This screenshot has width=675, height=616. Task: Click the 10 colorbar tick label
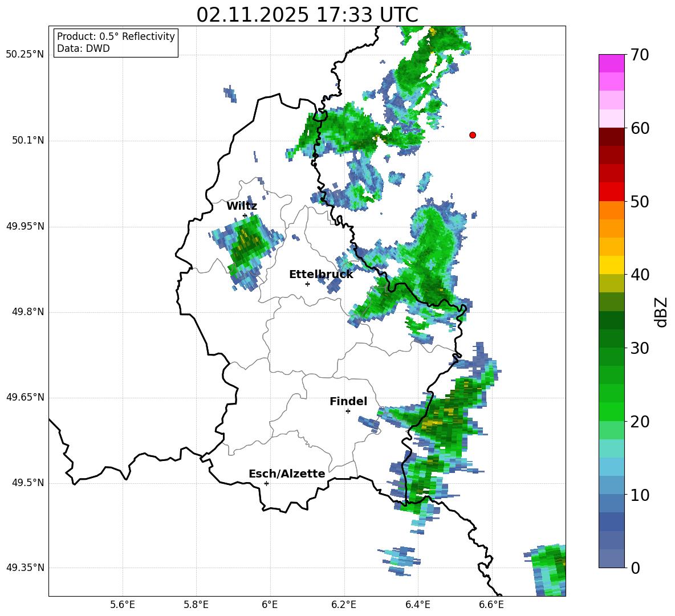(x=640, y=495)
